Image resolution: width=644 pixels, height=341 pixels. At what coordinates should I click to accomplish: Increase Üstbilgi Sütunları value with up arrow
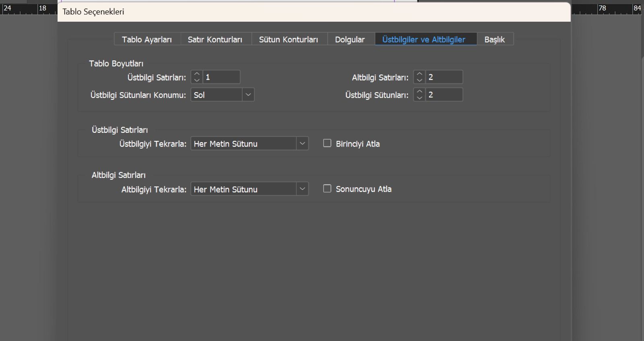coord(419,92)
